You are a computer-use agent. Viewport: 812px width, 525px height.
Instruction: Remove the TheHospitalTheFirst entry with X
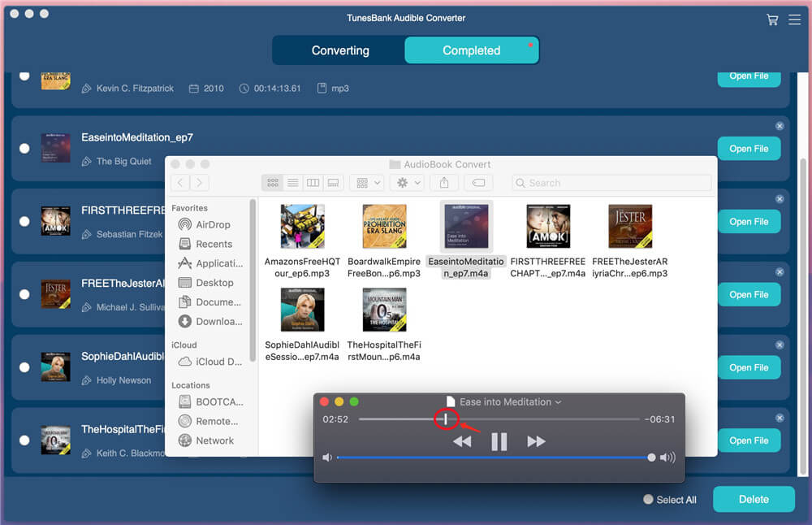pos(780,418)
